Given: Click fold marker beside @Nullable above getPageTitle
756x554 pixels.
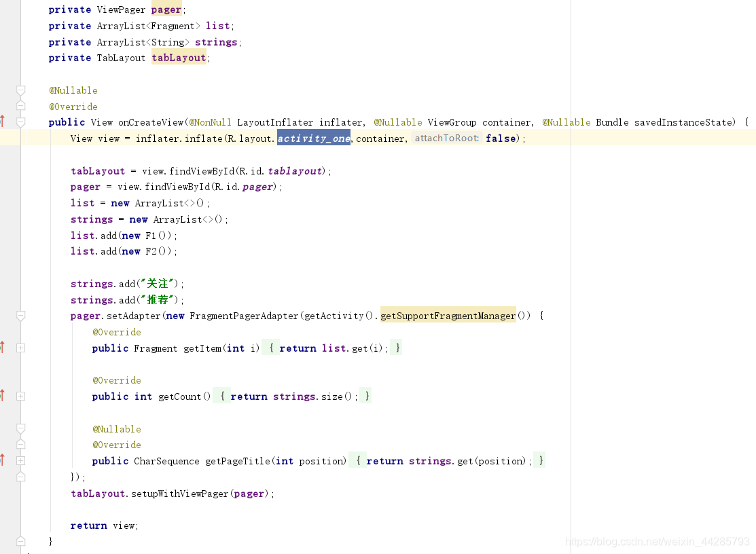Looking at the screenshot, I should pos(21,428).
